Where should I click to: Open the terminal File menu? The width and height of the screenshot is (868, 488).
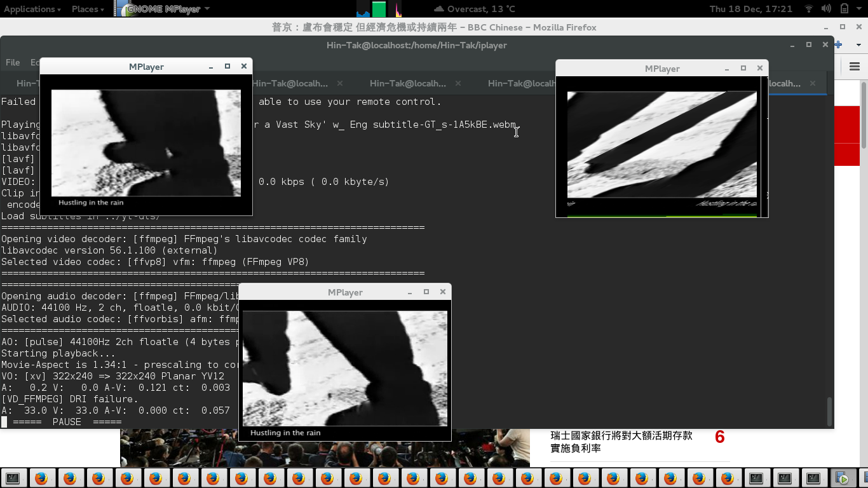point(13,62)
